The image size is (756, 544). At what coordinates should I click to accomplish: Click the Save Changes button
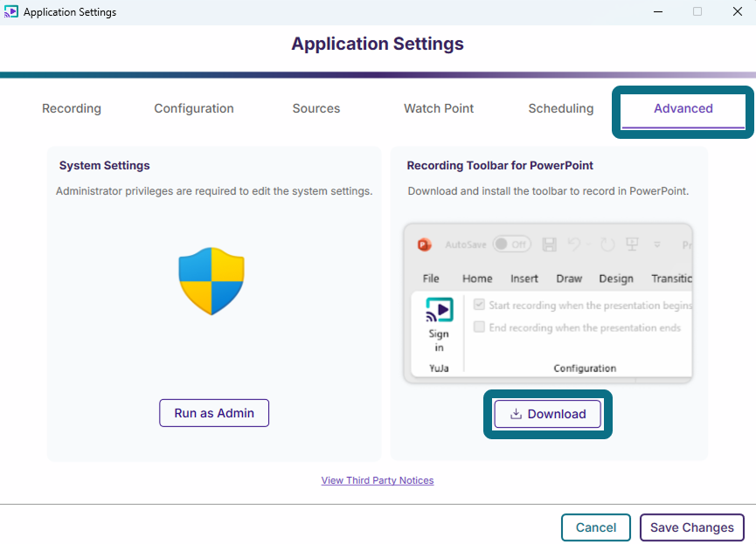click(x=692, y=527)
